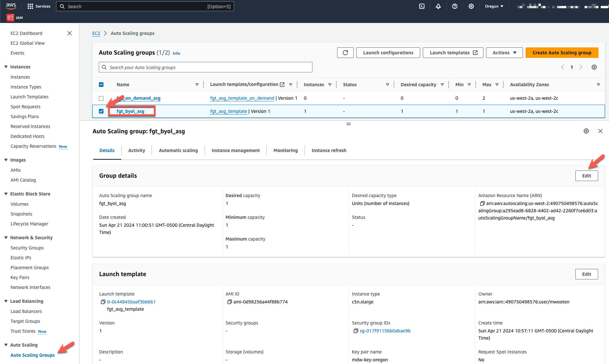Collapse the Images sidebar section
The height and width of the screenshot is (364, 609).
click(x=6, y=160)
